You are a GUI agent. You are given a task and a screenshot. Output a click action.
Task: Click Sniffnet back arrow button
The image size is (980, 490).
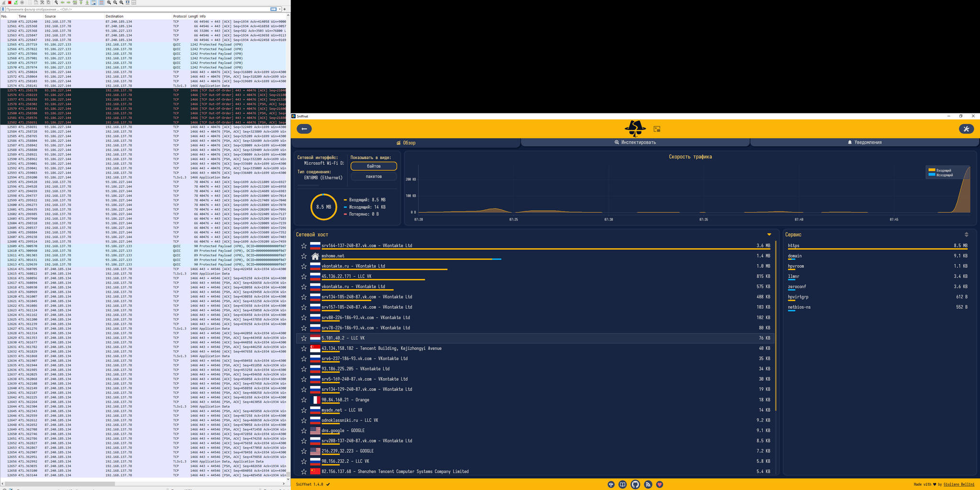coord(304,129)
